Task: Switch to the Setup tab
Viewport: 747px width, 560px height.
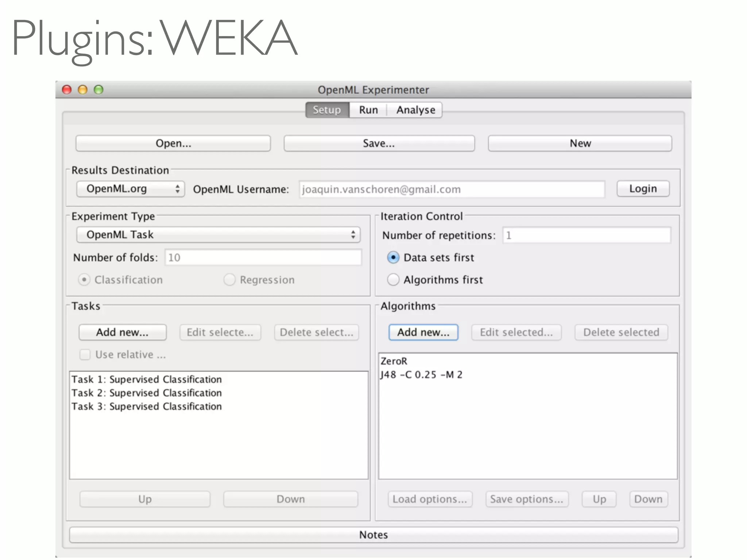Action: click(x=327, y=110)
